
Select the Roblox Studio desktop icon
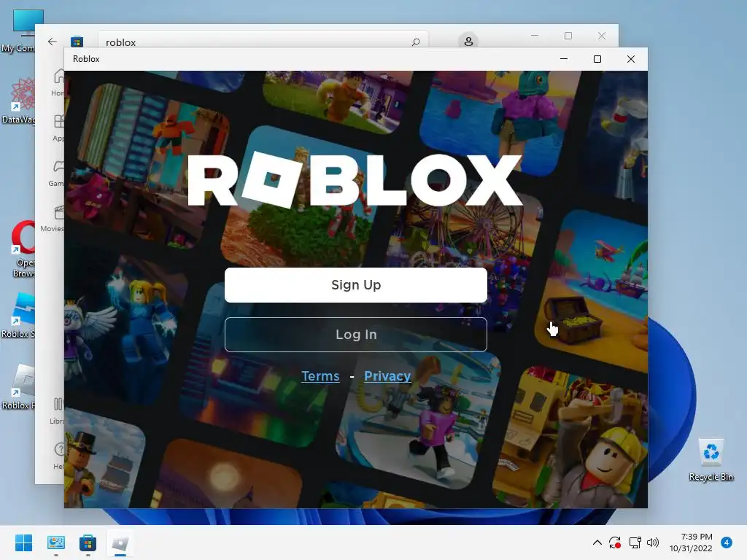click(18, 315)
